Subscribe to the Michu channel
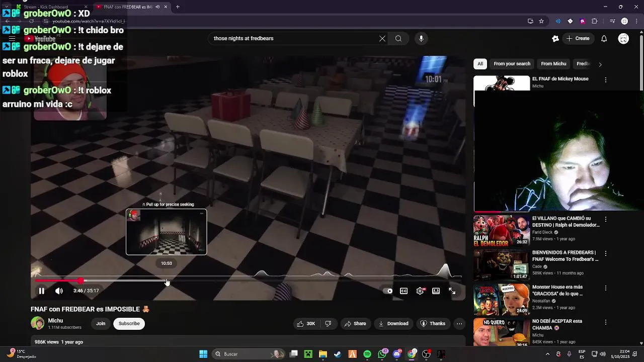644x362 pixels. [x=129, y=324]
